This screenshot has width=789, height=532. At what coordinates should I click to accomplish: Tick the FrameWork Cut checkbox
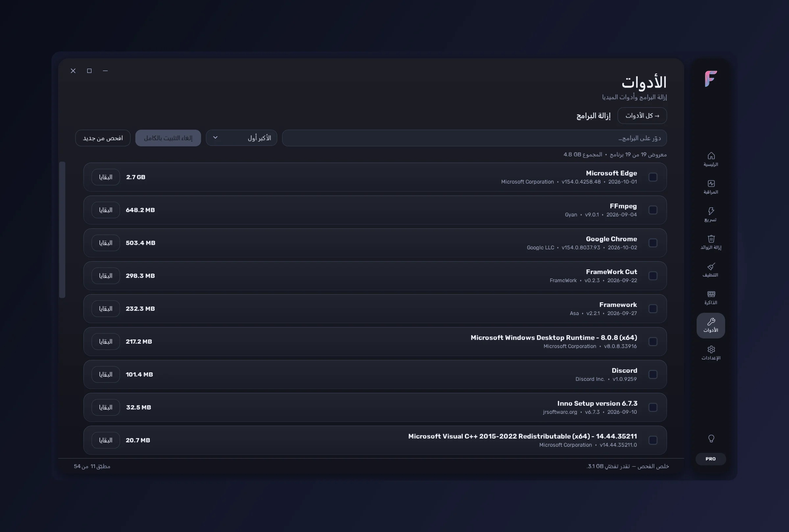(x=653, y=276)
